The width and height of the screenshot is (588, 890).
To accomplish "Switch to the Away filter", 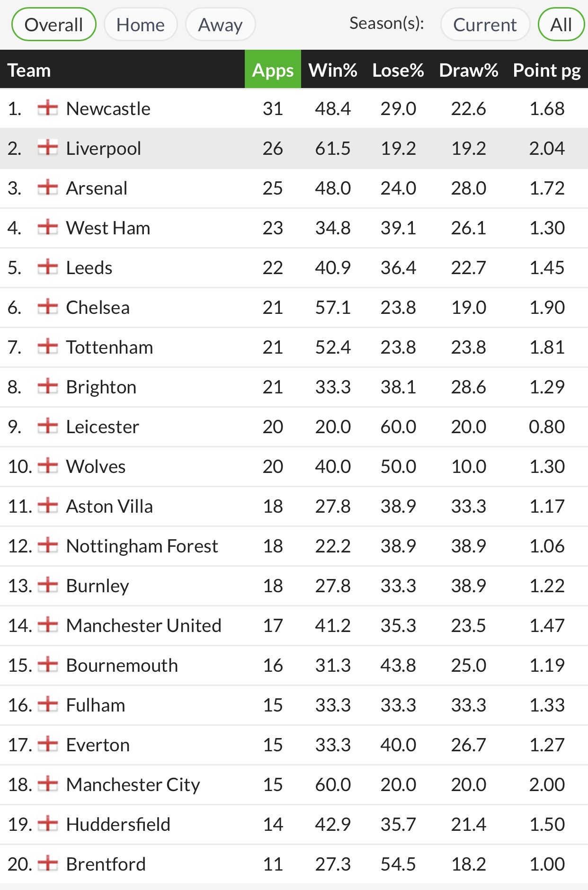I will tap(220, 25).
